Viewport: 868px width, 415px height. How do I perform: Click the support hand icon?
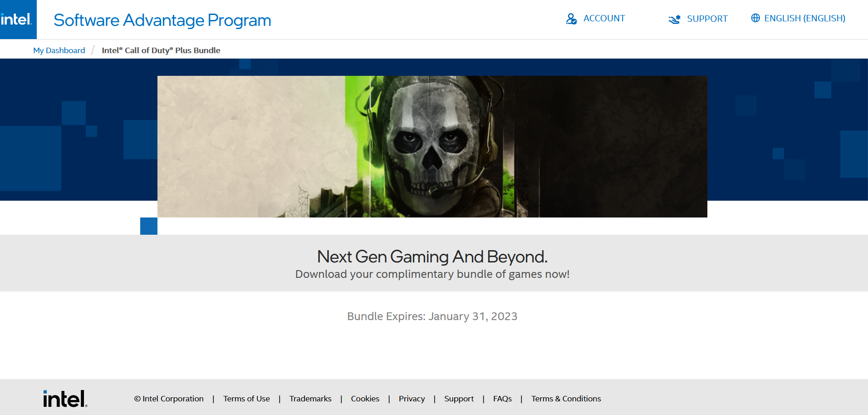(674, 19)
